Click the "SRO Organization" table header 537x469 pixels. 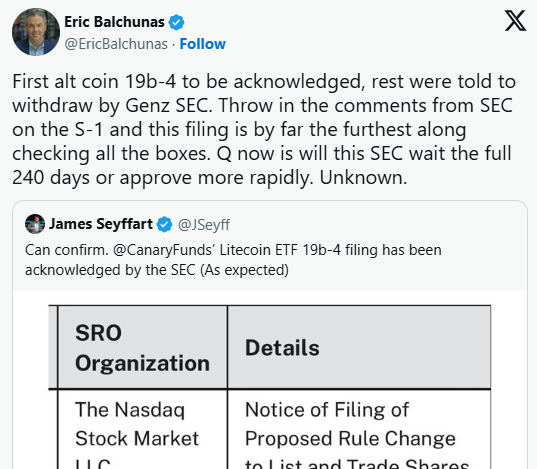tap(142, 347)
